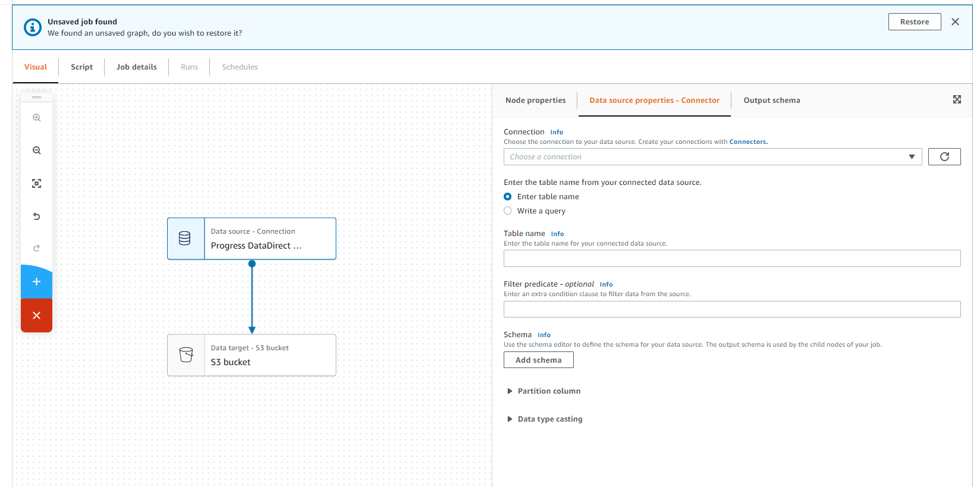
Task: Click the zoom in magnifier icon
Action: click(36, 118)
